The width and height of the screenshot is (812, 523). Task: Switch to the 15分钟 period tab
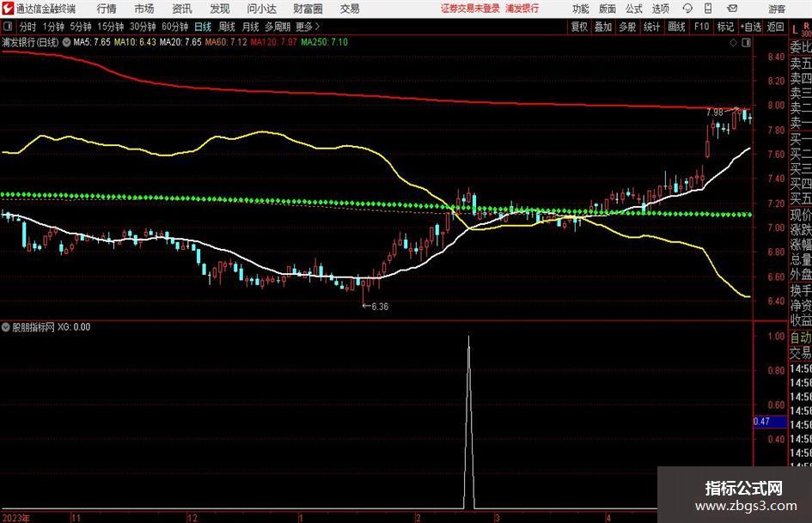pos(110,27)
